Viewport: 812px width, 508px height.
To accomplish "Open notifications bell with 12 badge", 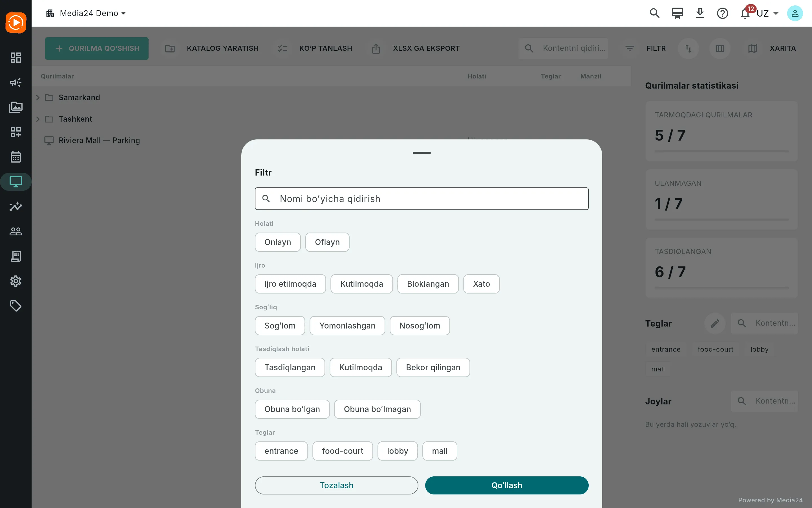I will click(745, 14).
